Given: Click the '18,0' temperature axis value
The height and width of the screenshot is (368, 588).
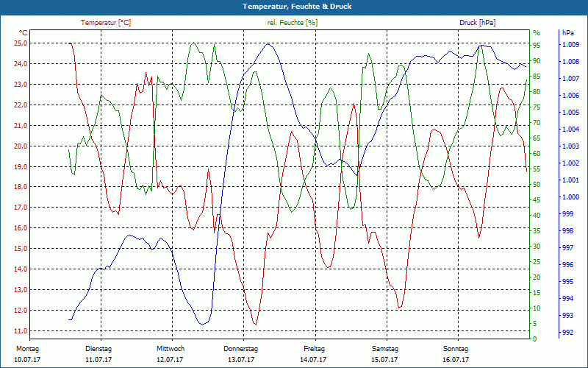Looking at the screenshot, I should tap(21, 187).
